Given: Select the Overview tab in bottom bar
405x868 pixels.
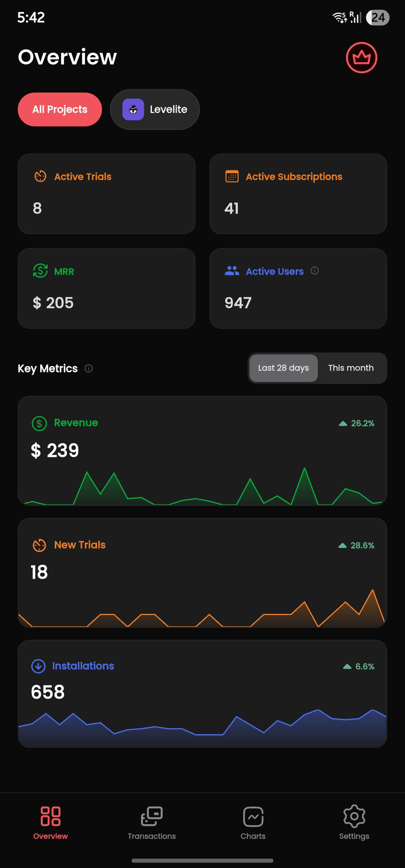Looking at the screenshot, I should [x=51, y=823].
